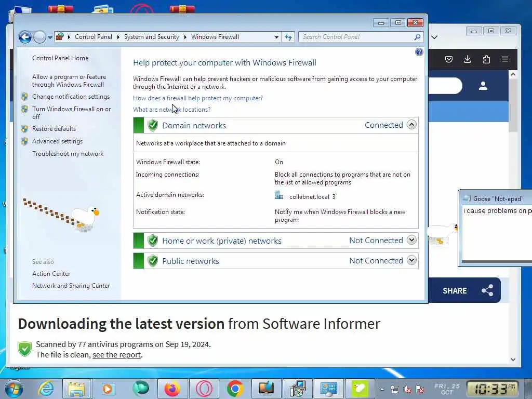Screen dimensions: 532x399
Task: Click Windows Firewall breadcrumb
Action: [x=215, y=37]
